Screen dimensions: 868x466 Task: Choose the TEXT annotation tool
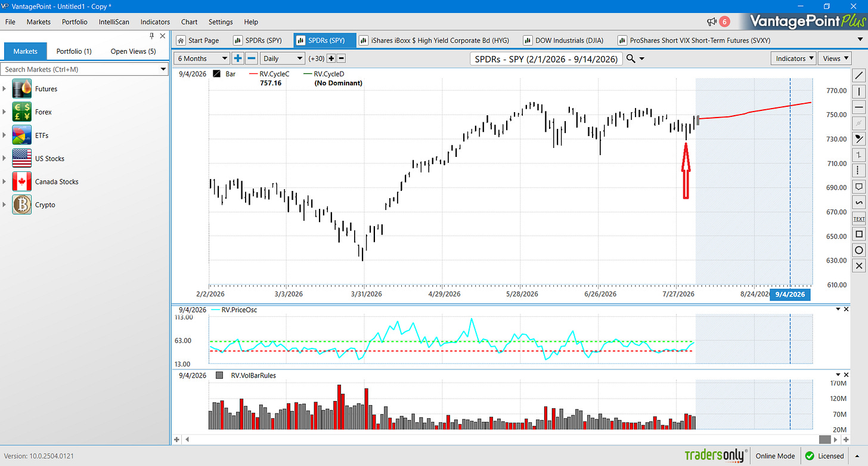coord(859,218)
